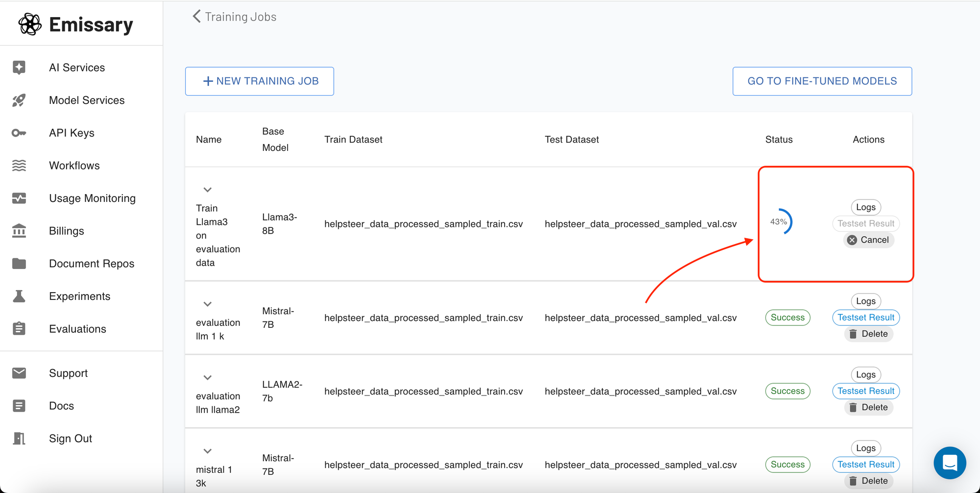Click the Document Repos folder icon
The height and width of the screenshot is (493, 980).
click(19, 264)
